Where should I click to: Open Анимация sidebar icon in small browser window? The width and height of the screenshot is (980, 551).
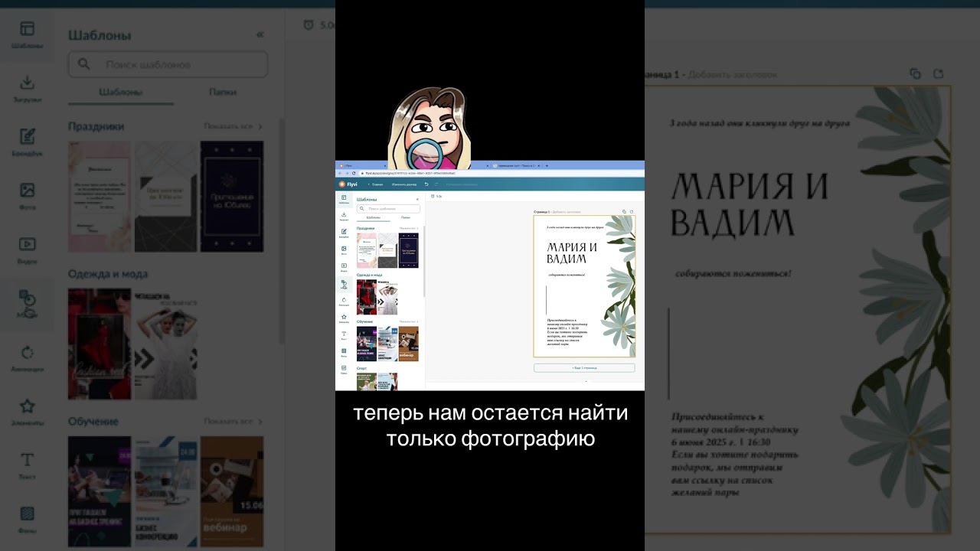[344, 302]
